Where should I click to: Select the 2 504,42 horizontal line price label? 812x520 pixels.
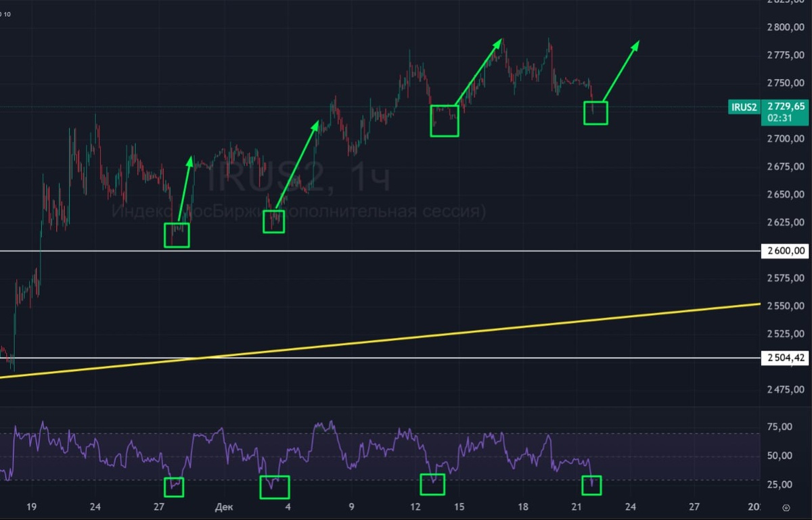(786, 358)
